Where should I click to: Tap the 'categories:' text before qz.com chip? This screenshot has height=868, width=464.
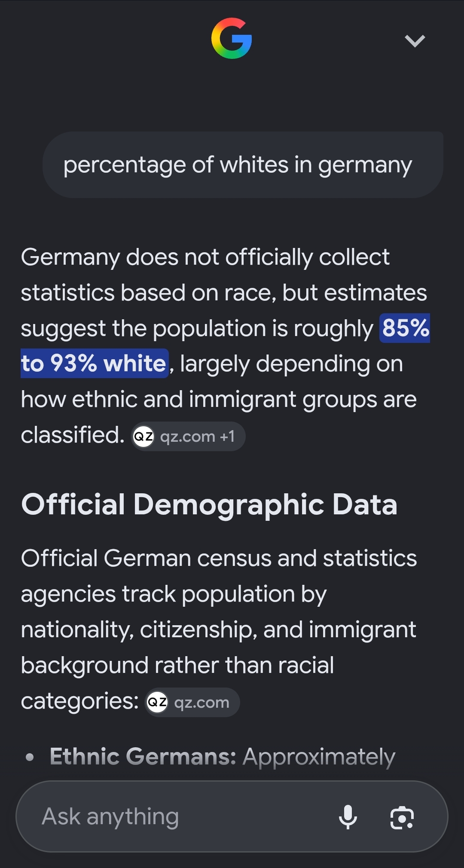[x=80, y=701]
